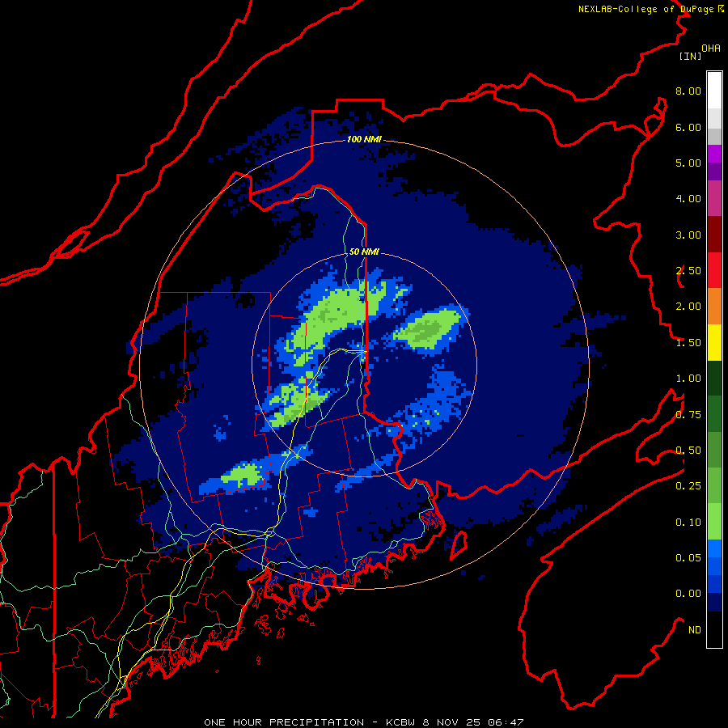
Task: Click the 8.00 legend value
Action: 688,91
